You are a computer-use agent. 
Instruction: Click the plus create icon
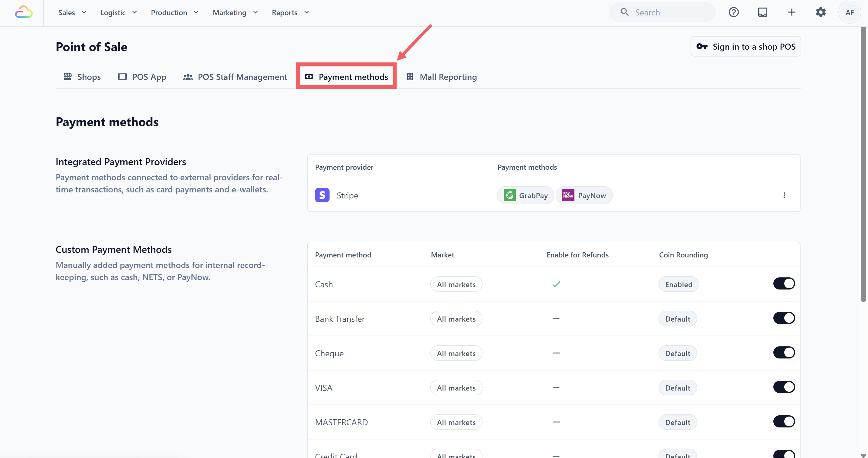pos(792,12)
